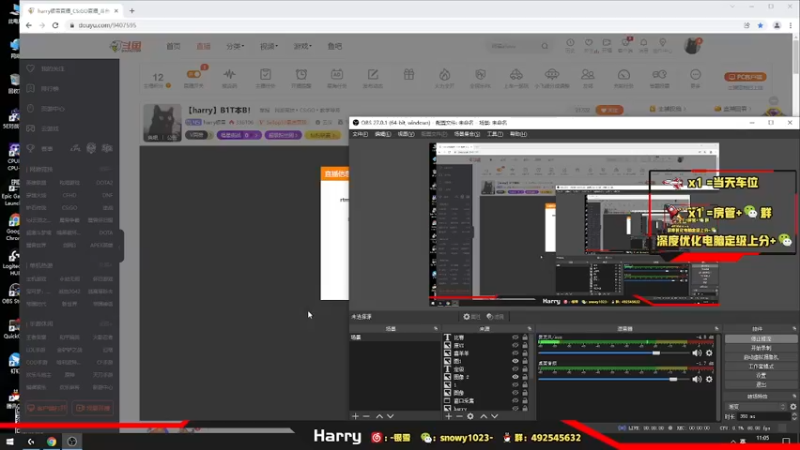Screen dimensions: 800x450
Task: Toggle visibility of the harry source
Action: point(515,408)
